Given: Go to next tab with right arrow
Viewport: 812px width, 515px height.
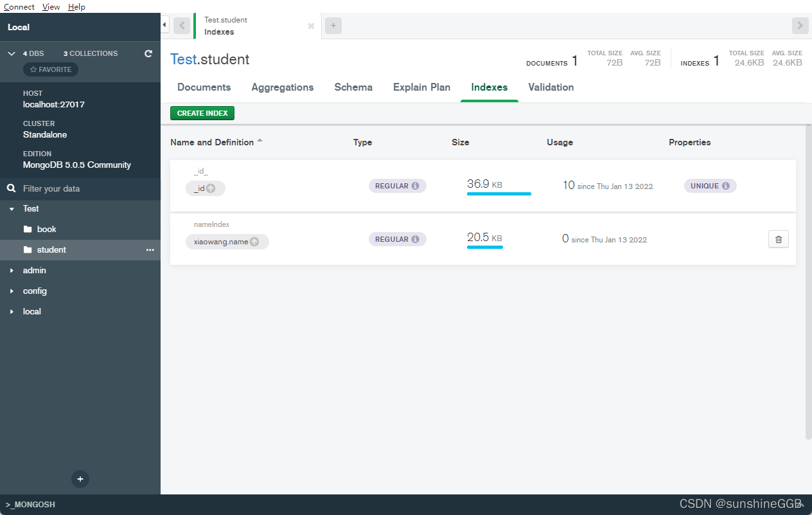Looking at the screenshot, I should (x=800, y=26).
